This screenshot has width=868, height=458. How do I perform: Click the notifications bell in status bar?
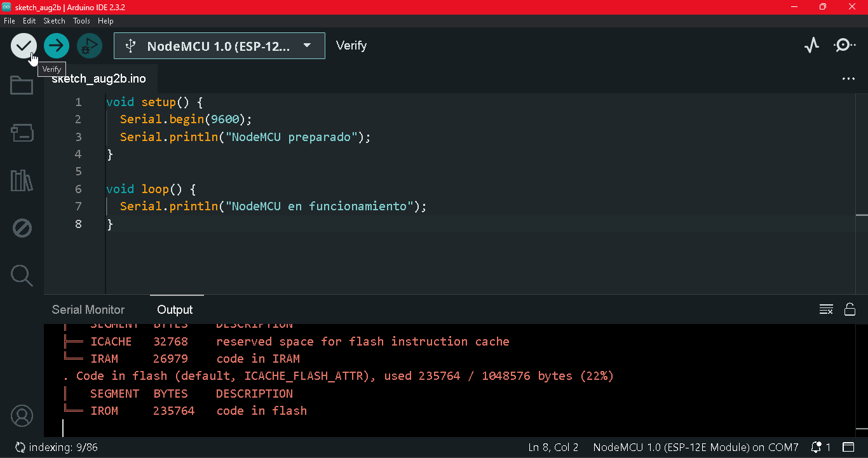(x=820, y=447)
